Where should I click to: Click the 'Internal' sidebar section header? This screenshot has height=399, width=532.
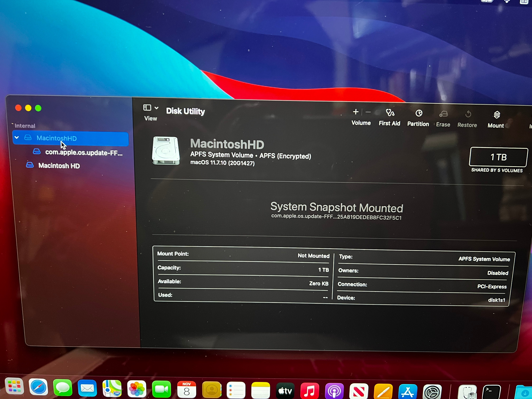[25, 126]
